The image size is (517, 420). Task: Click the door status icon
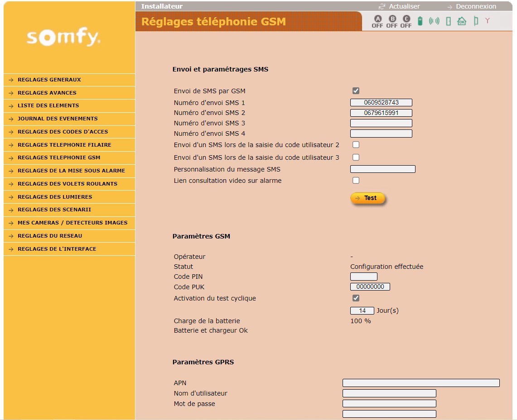[448, 21]
